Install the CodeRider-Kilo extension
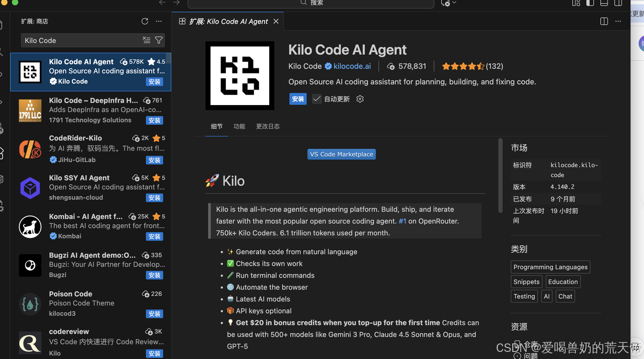 (154, 160)
